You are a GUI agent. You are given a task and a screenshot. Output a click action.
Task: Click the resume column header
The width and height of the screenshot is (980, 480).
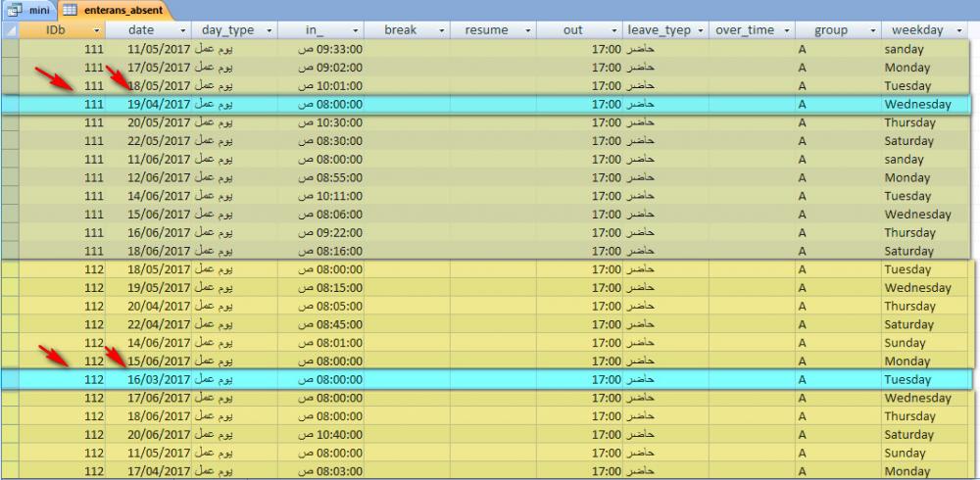coord(486,30)
